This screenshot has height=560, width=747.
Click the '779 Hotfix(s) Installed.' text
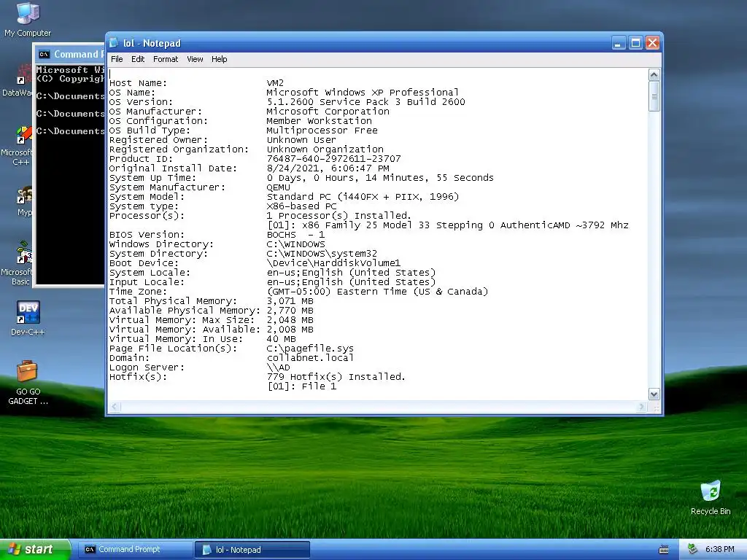click(x=336, y=377)
